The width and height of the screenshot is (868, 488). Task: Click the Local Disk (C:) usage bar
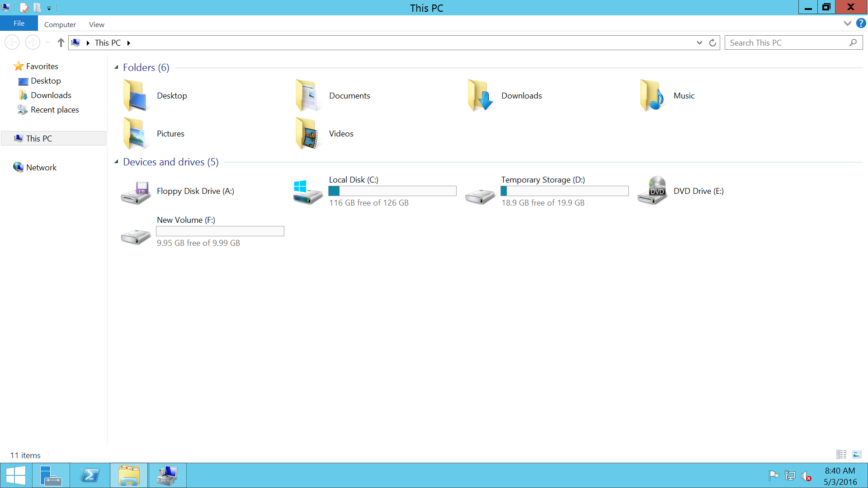tap(392, 191)
